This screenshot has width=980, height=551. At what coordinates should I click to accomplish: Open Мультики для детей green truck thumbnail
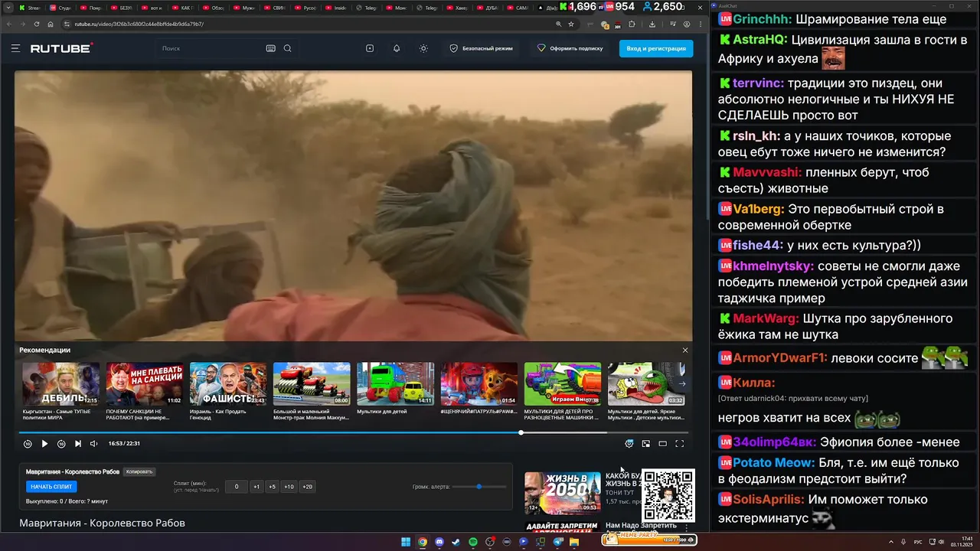[396, 384]
